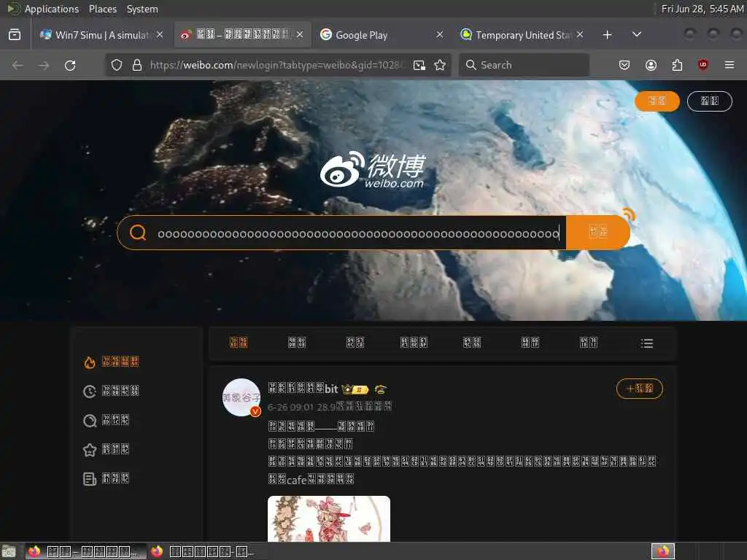The image size is (747, 560).
Task: Open the System menu
Action: point(142,9)
